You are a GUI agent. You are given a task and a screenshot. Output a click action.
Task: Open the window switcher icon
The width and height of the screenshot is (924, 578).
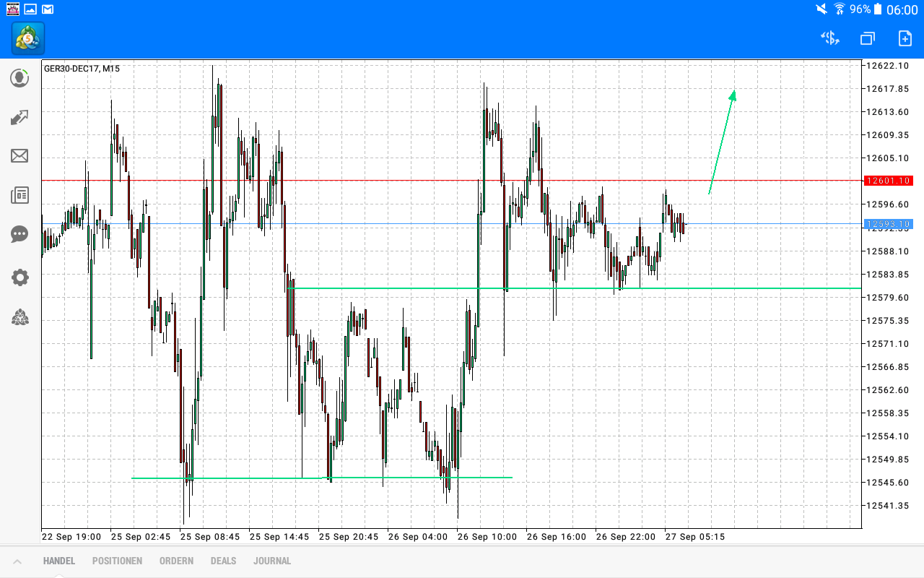pos(867,38)
